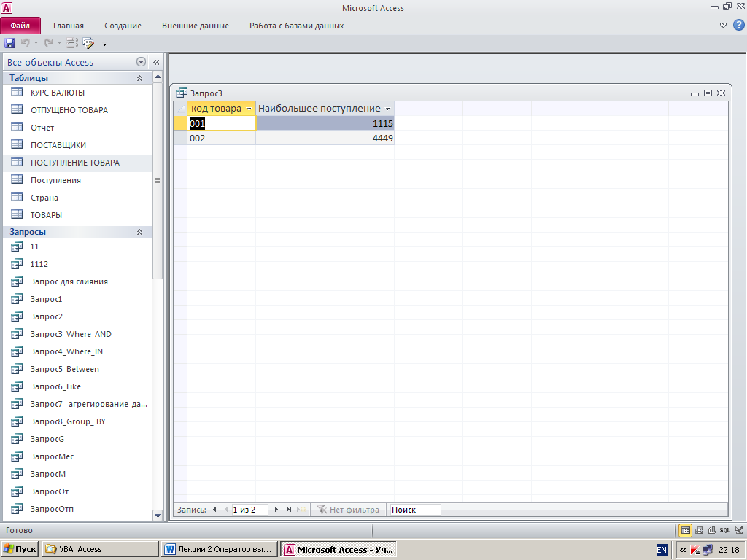Select query Запрос6_Like
Viewport: 747px width, 560px height.
tap(77, 386)
